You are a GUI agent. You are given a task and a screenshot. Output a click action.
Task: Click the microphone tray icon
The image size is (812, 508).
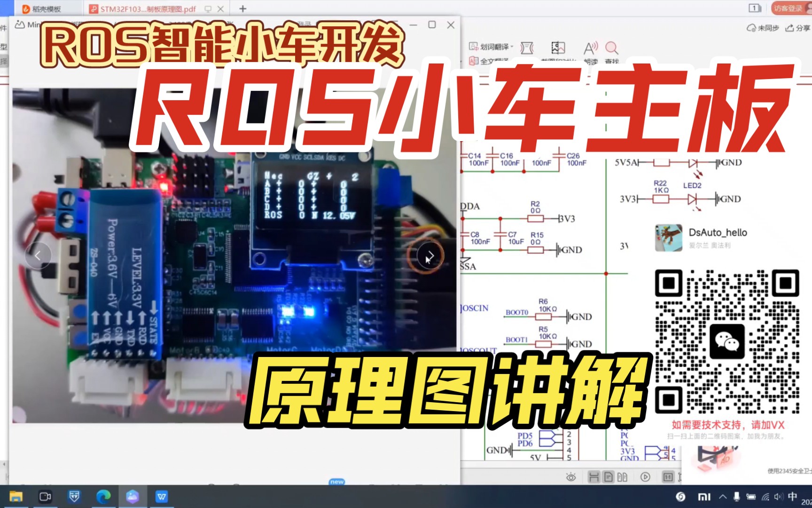coord(737,496)
